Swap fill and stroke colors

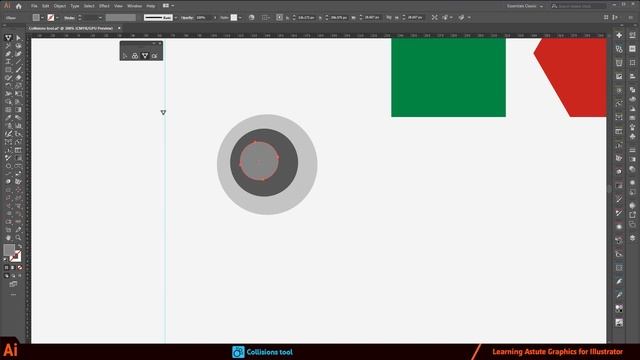click(x=20, y=247)
